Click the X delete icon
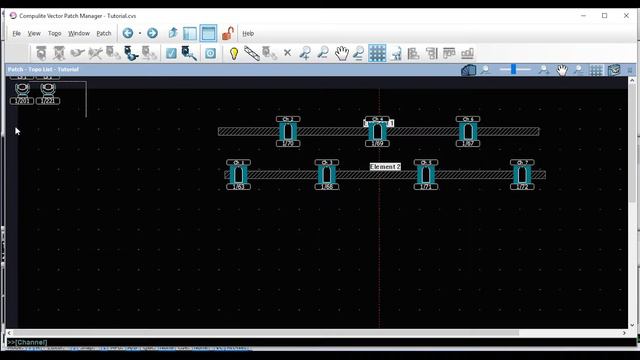 287,53
